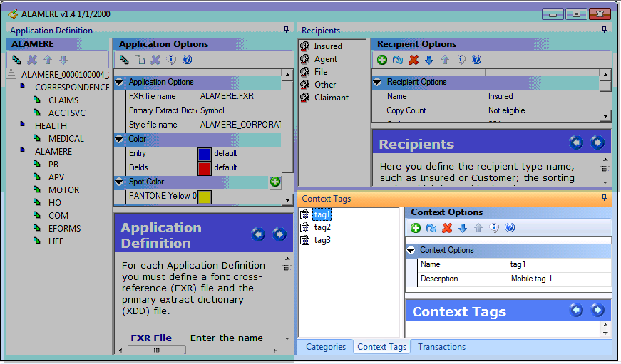Click the delete X icon in ALAMERE tree toolbar
The height and width of the screenshot is (364, 621).
(x=32, y=60)
